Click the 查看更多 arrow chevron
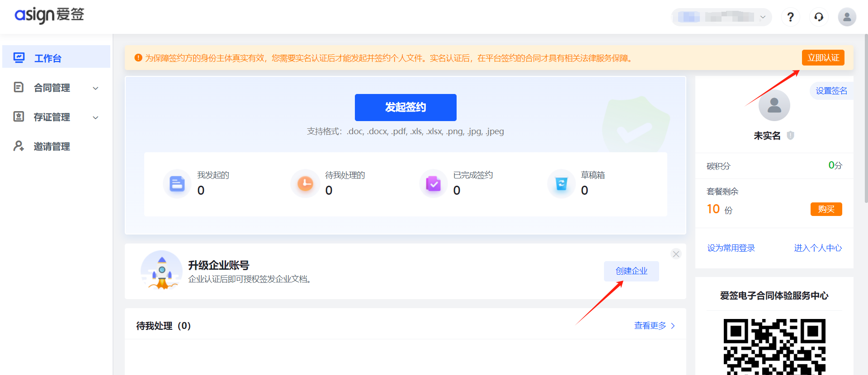The height and width of the screenshot is (375, 868). (x=673, y=326)
